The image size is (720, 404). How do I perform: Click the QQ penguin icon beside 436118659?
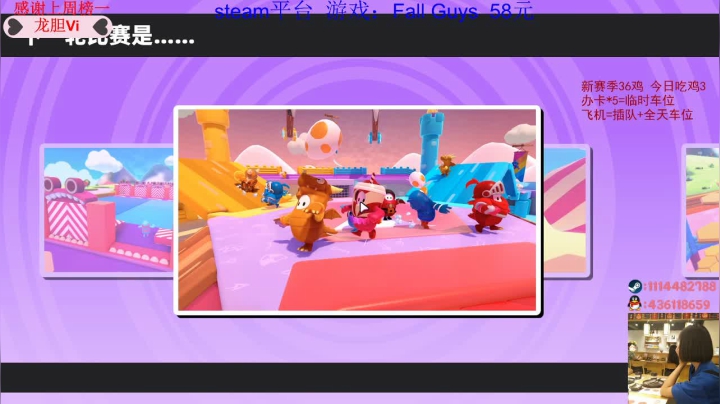click(x=635, y=303)
